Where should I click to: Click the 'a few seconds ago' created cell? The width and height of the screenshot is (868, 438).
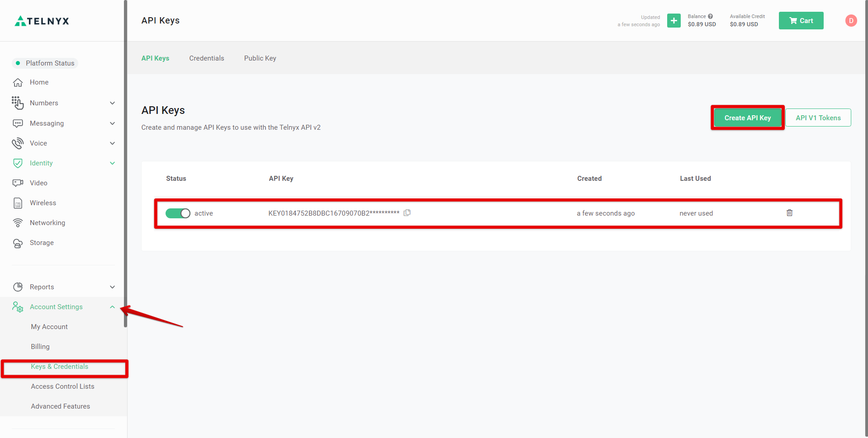pyautogui.click(x=606, y=213)
